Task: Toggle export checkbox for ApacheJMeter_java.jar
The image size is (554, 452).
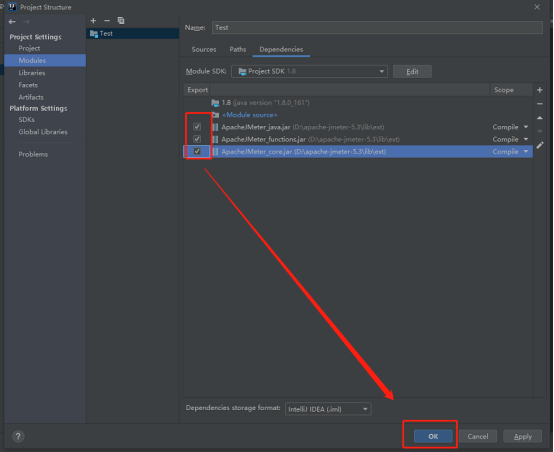Action: click(197, 127)
